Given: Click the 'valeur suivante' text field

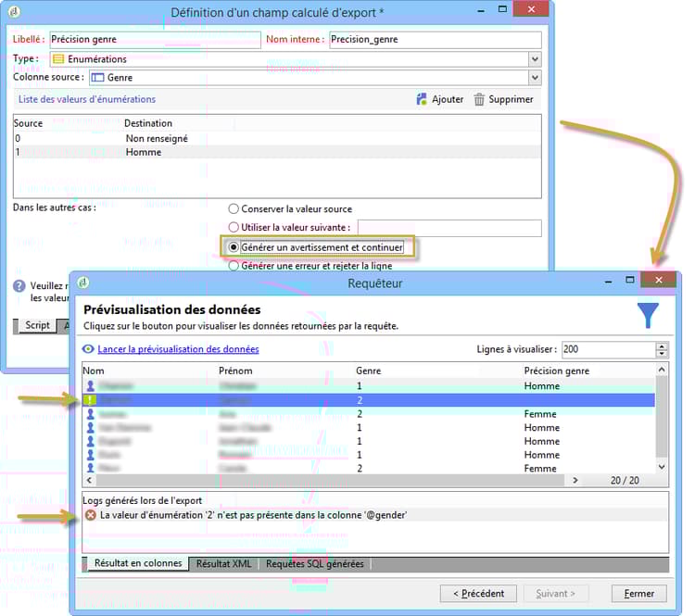Looking at the screenshot, I should click(x=449, y=228).
